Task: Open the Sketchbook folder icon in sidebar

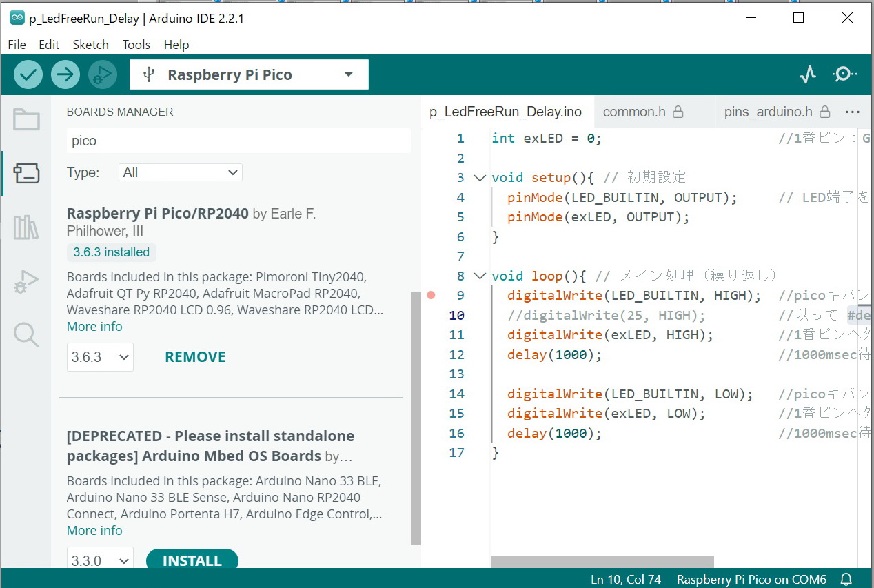Action: (x=26, y=120)
